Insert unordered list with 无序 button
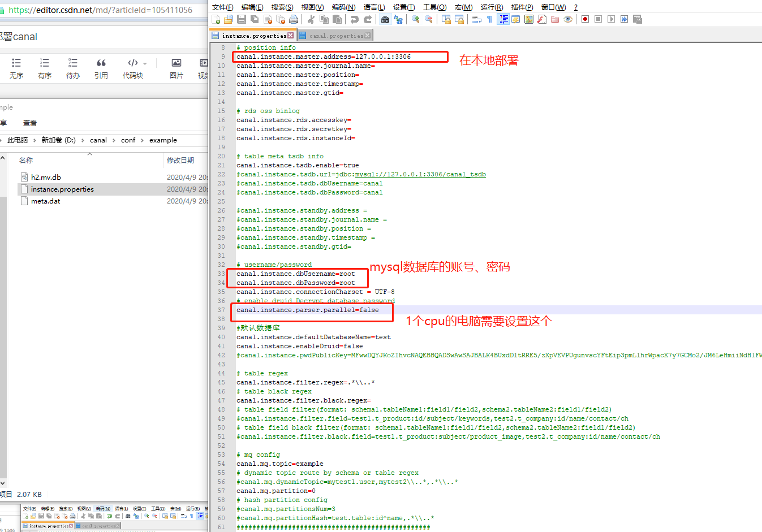This screenshot has height=532, width=762. click(16, 68)
